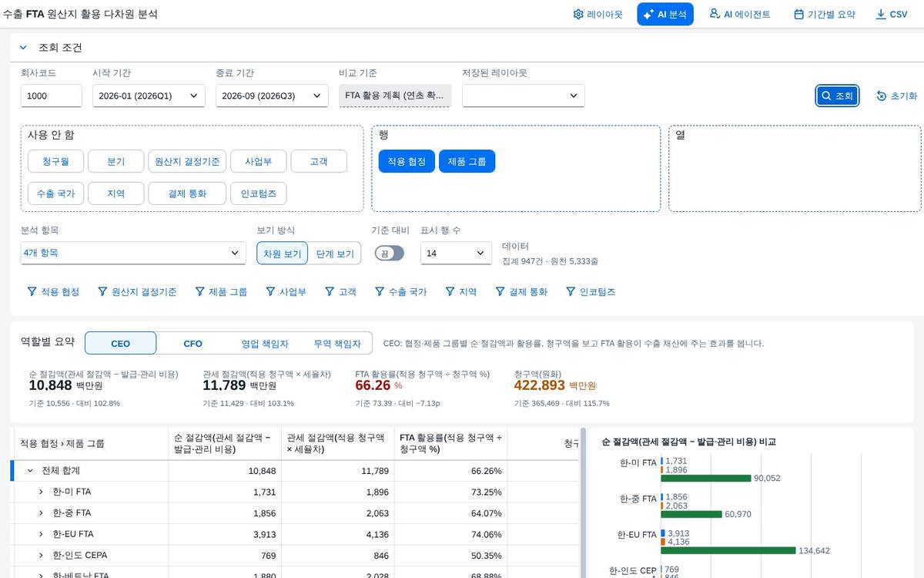
Task: Open the 시작 기간 dropdown
Action: point(149,96)
